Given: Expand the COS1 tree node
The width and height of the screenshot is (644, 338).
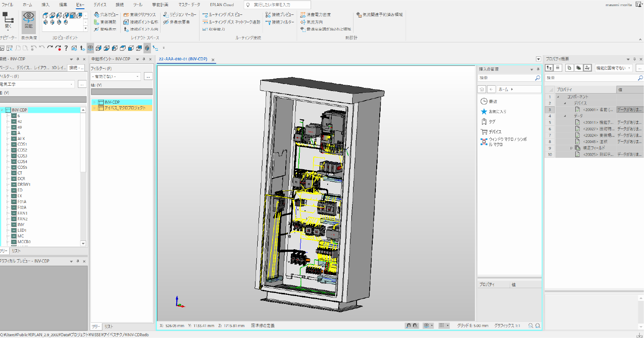Looking at the screenshot, I should 7,144.
